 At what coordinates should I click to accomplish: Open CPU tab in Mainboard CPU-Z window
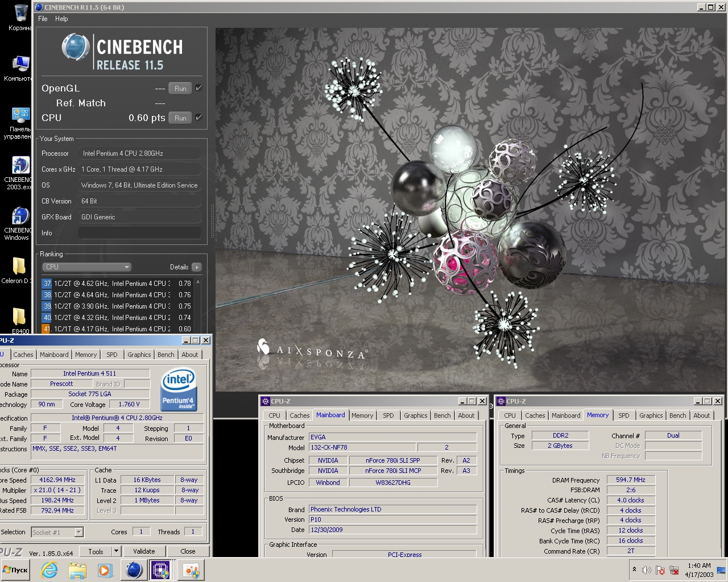pos(275,415)
